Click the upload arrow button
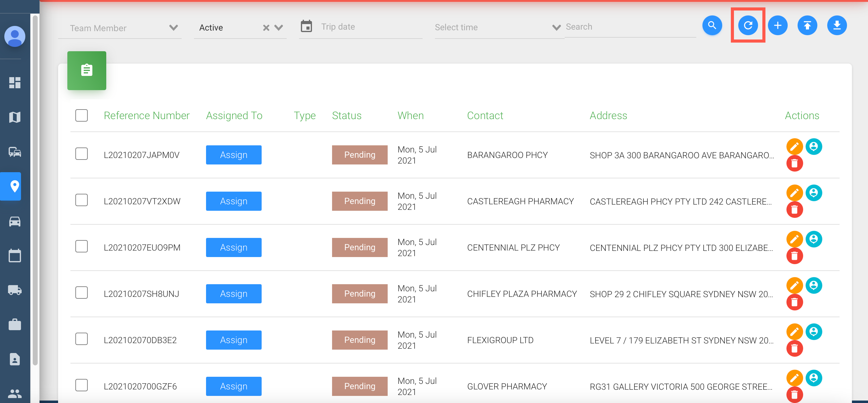 tap(807, 25)
